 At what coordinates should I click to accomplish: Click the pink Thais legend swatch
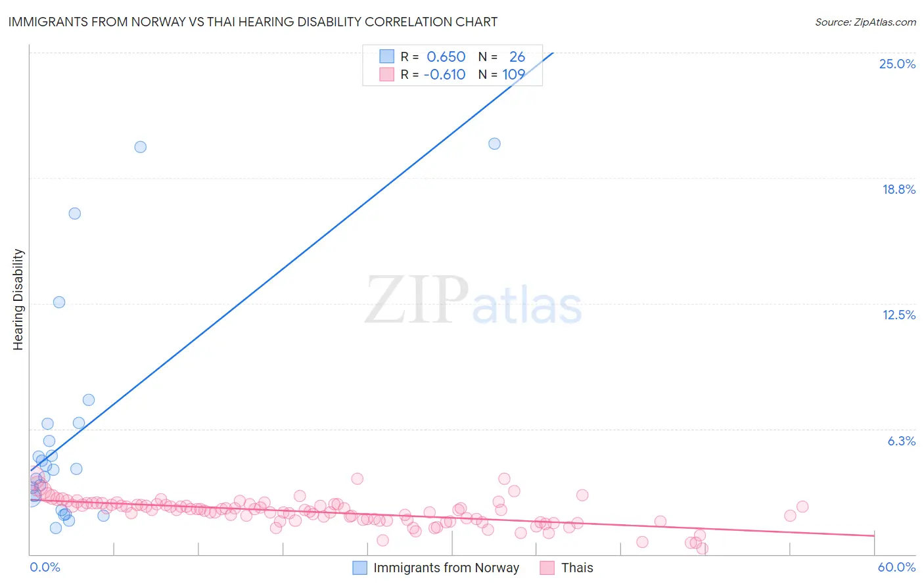point(547,568)
